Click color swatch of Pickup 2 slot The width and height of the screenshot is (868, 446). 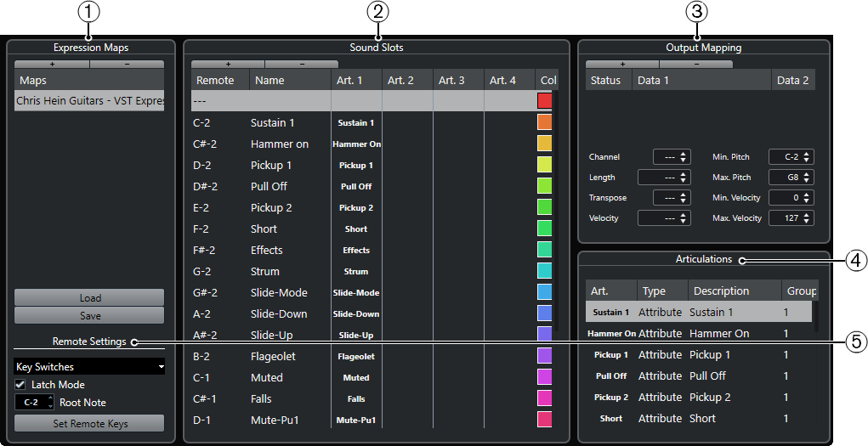(544, 207)
